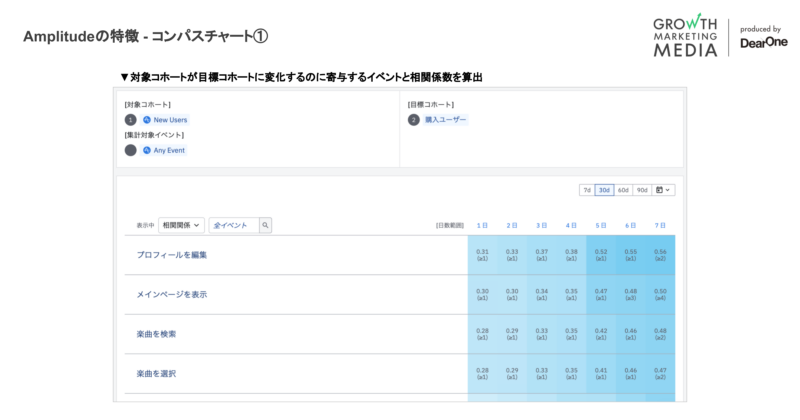Image resolution: width=800 pixels, height=420 pixels.
Task: Click 0.34 cell in メインページを表示 row
Action: (541, 294)
